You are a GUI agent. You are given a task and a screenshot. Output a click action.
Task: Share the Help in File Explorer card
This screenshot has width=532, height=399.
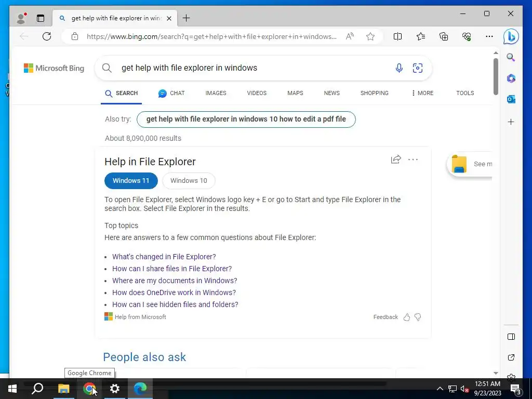tap(396, 159)
